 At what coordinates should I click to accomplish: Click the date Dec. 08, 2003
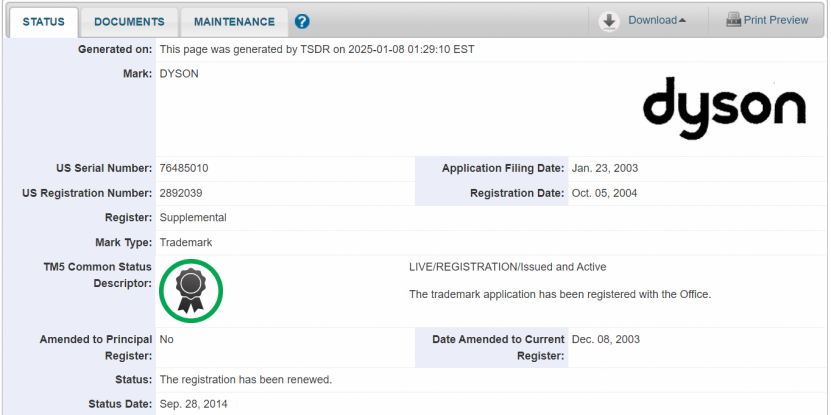[606, 339]
